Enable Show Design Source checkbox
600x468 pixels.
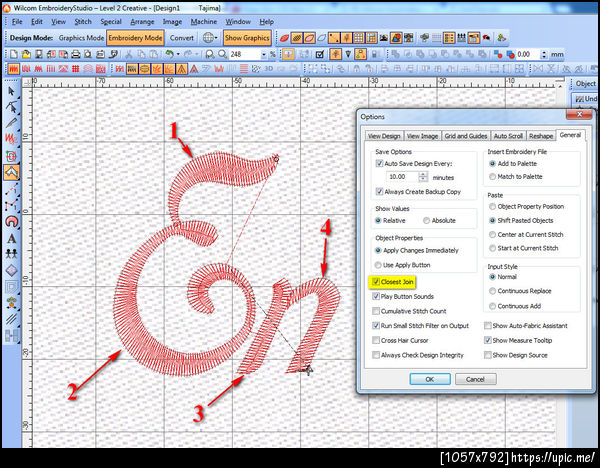pyautogui.click(x=488, y=355)
